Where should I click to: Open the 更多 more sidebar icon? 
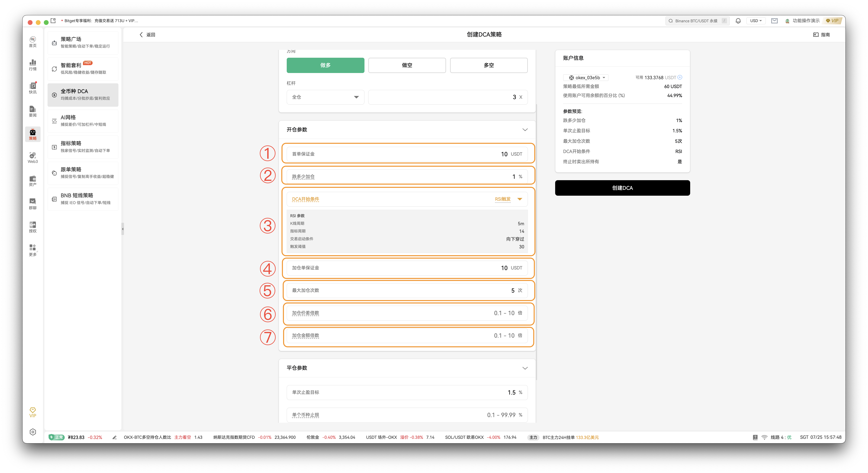coord(33,250)
